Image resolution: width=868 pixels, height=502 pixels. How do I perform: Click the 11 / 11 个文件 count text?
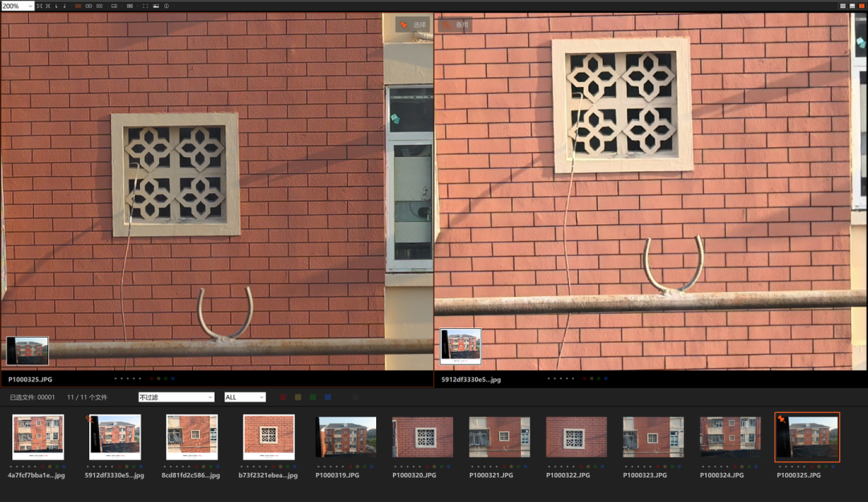pos(88,397)
